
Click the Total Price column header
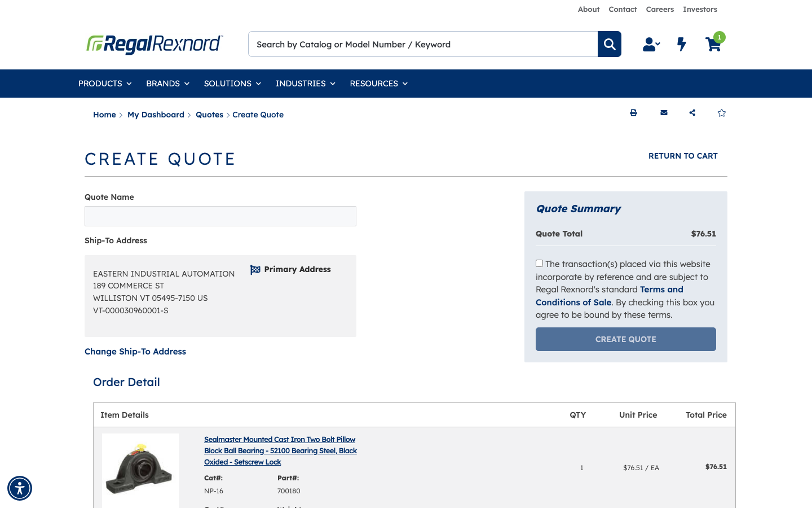706,415
